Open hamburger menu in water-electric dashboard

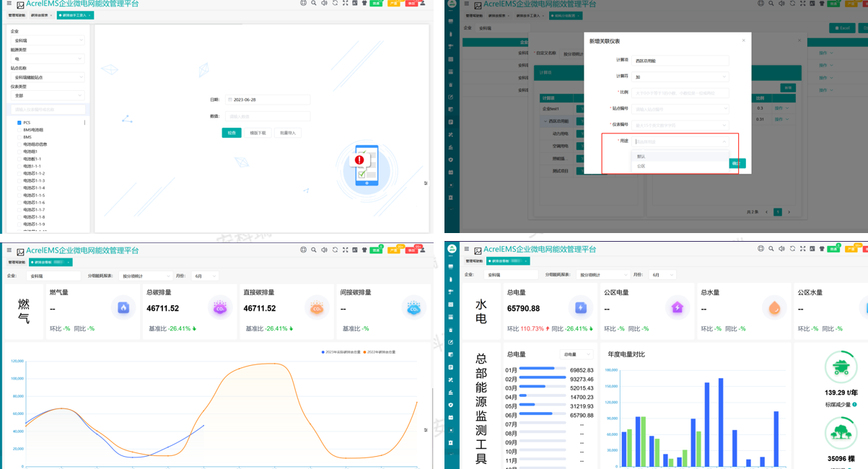click(x=466, y=249)
